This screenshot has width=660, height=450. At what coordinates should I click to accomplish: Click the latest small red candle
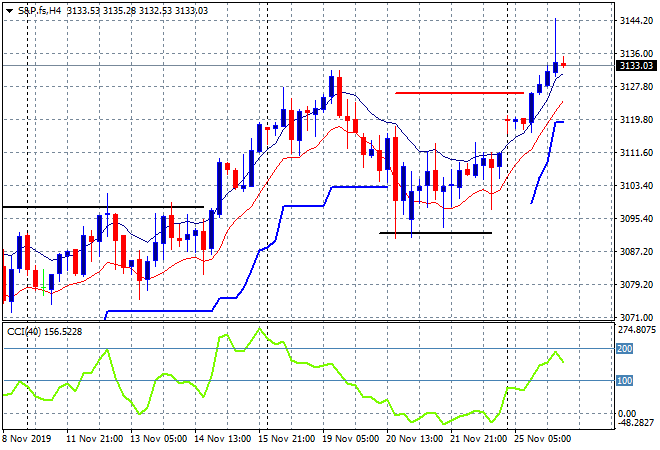click(x=564, y=64)
